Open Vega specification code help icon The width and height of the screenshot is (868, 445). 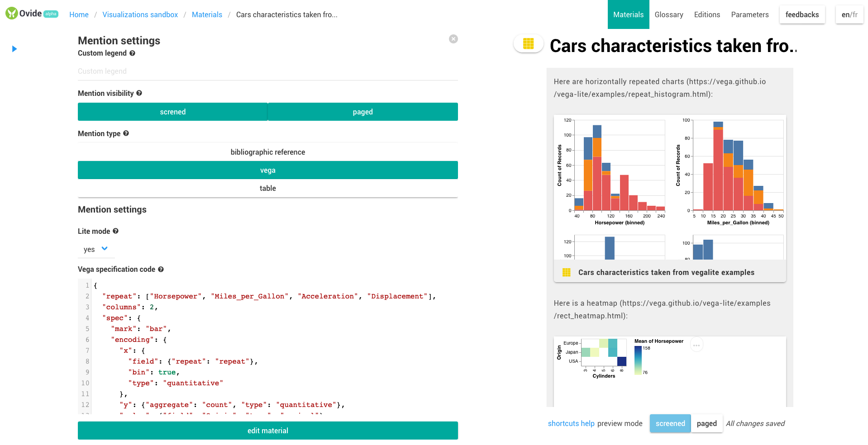[x=161, y=269]
